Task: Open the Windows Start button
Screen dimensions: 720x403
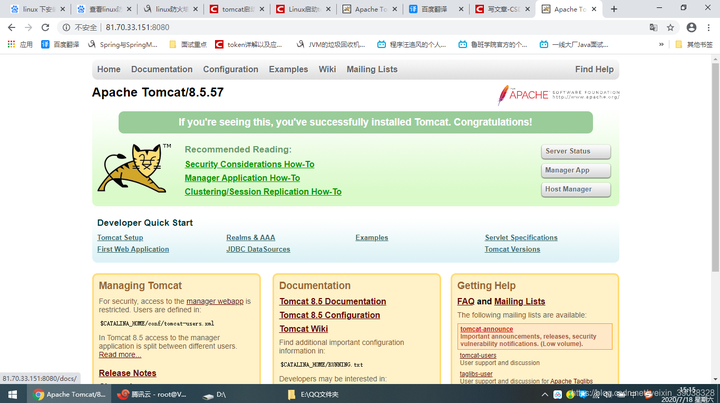Action: 13,394
